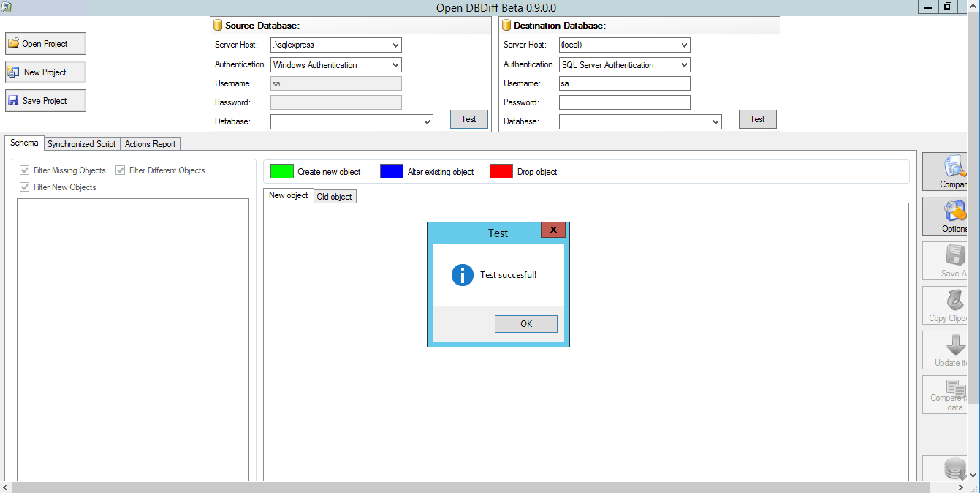Viewport: 980px width, 493px height.
Task: Toggle the Filter New Objects checkbox
Action: pos(26,187)
